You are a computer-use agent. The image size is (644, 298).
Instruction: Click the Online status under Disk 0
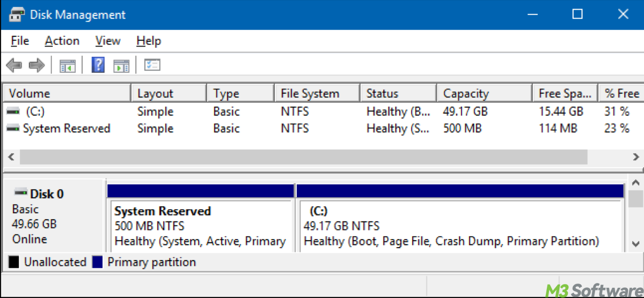(30, 239)
